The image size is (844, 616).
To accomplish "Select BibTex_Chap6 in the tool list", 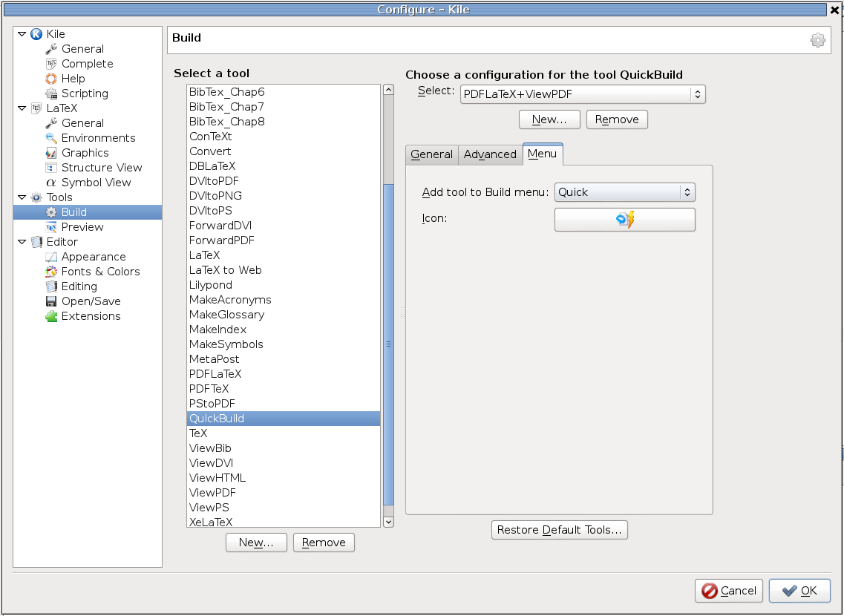I will [283, 92].
